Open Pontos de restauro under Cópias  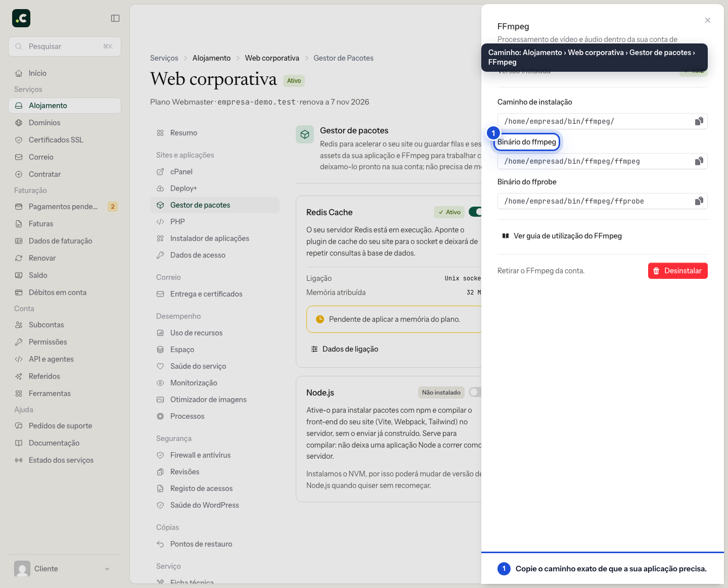[x=215, y=544]
